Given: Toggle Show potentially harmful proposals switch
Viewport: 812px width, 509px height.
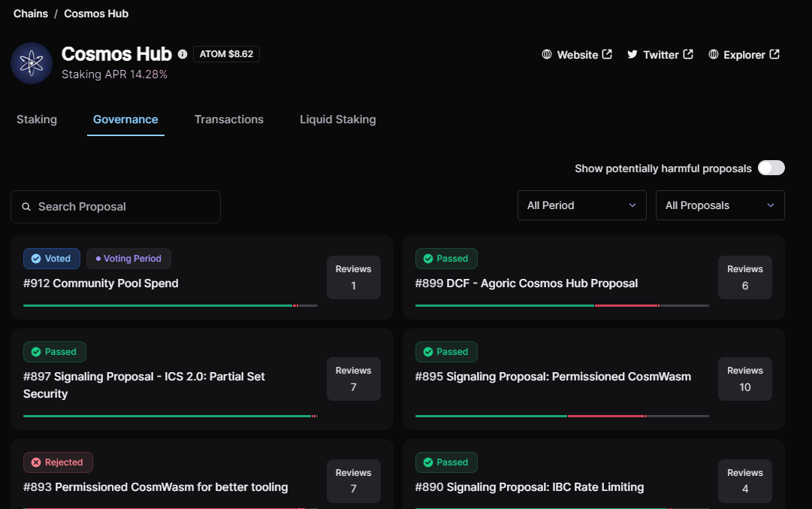Looking at the screenshot, I should [771, 168].
